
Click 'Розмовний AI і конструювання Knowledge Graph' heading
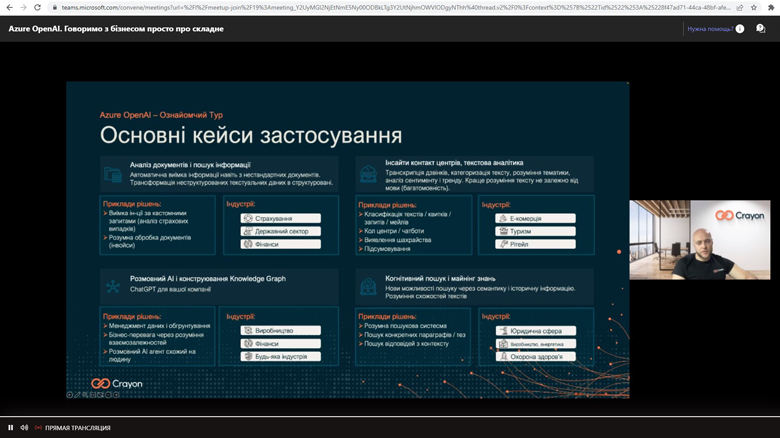click(208, 279)
